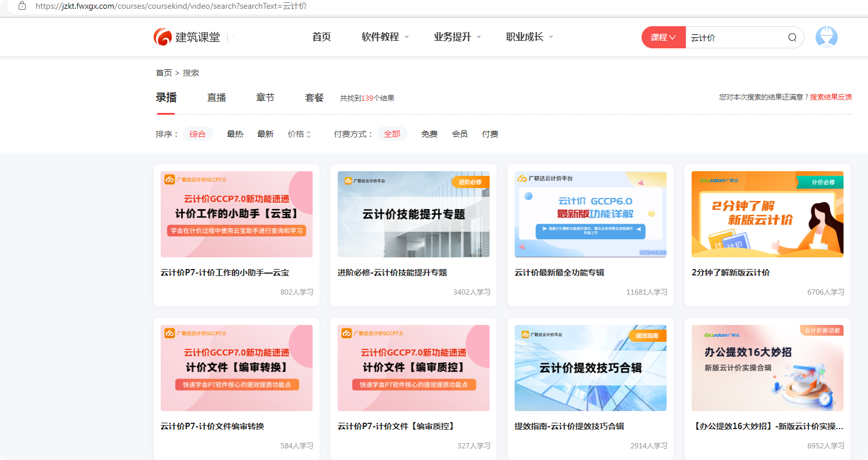Click title 云计价P7-计价文件【编审质控】

(x=396, y=426)
